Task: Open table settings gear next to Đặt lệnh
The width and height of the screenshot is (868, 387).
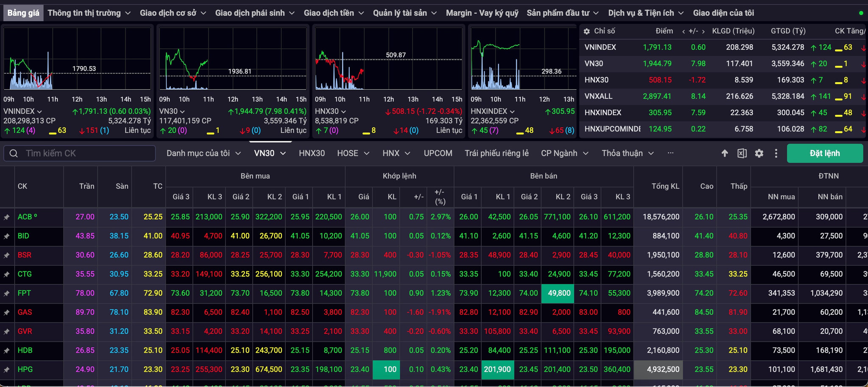Action: pyautogui.click(x=759, y=153)
